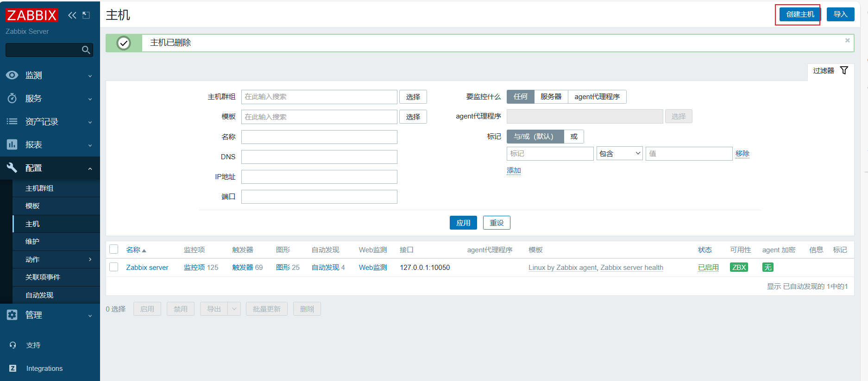Click the 服务 stopwatch icon
Image resolution: width=868 pixels, height=381 pixels.
click(x=12, y=98)
